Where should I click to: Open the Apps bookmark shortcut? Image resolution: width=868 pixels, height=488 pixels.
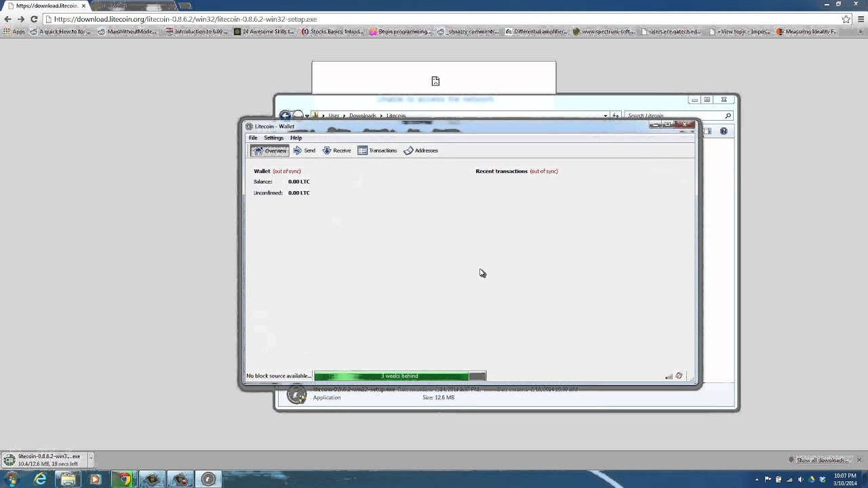(14, 31)
